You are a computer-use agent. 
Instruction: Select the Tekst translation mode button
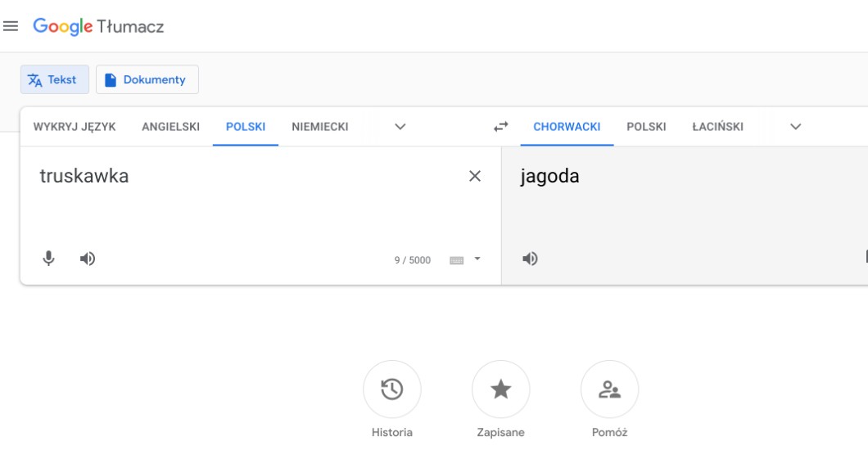coord(54,79)
